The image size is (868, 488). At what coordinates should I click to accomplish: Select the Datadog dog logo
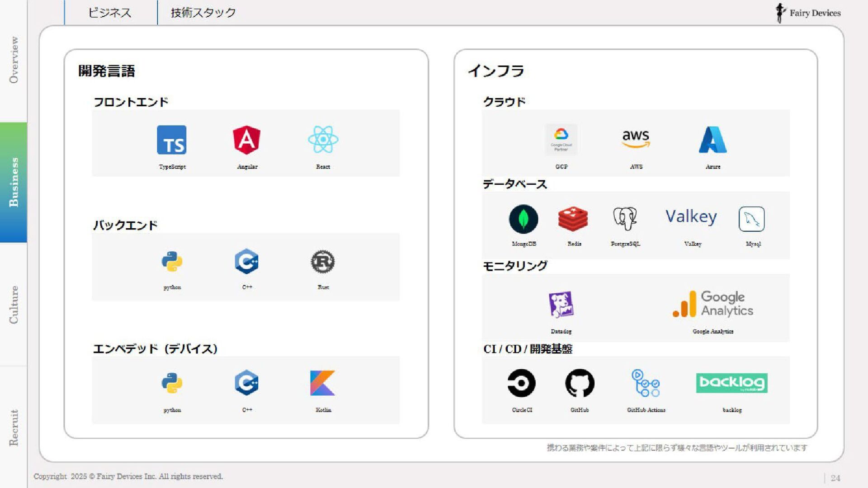click(x=561, y=305)
